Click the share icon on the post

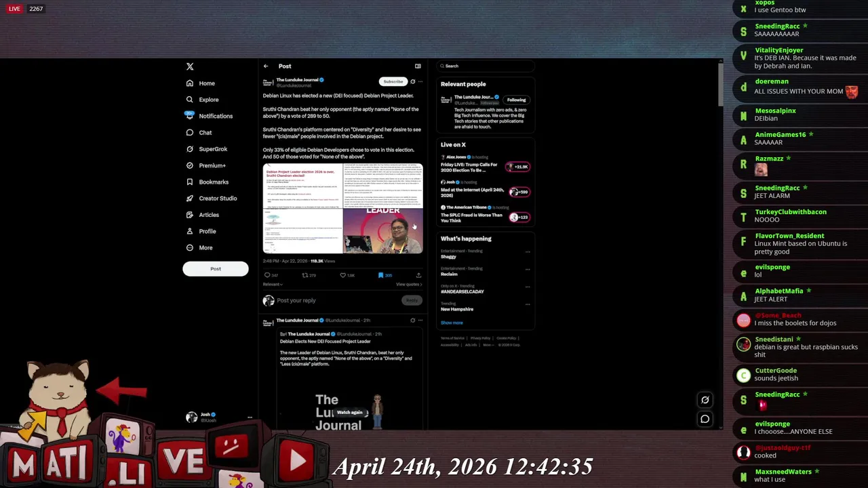pos(418,275)
